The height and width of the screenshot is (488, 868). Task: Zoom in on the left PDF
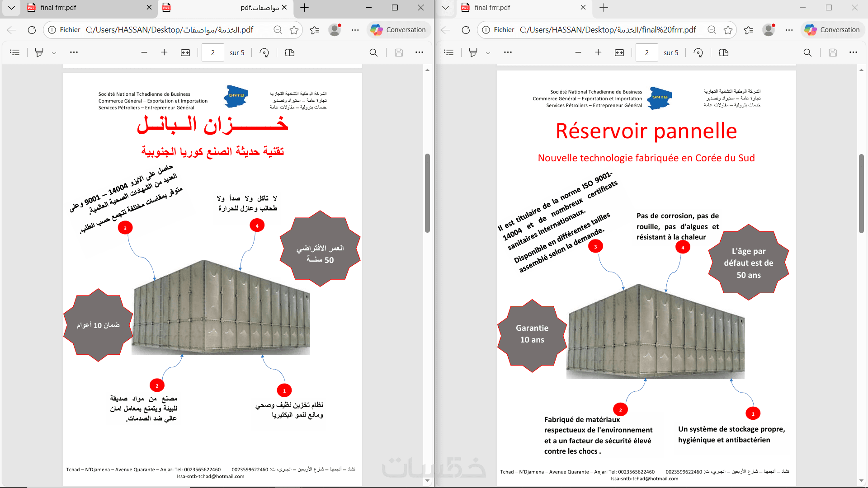pos(164,52)
